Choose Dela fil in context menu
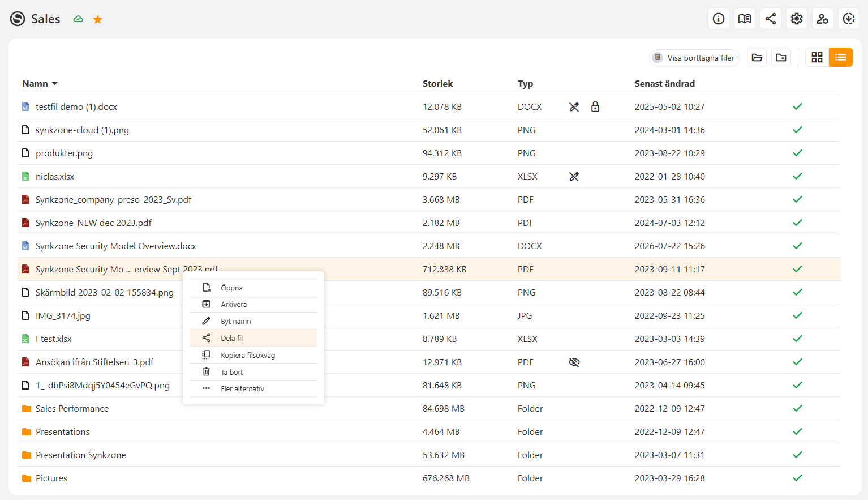Image resolution: width=868 pixels, height=500 pixels. (x=253, y=338)
